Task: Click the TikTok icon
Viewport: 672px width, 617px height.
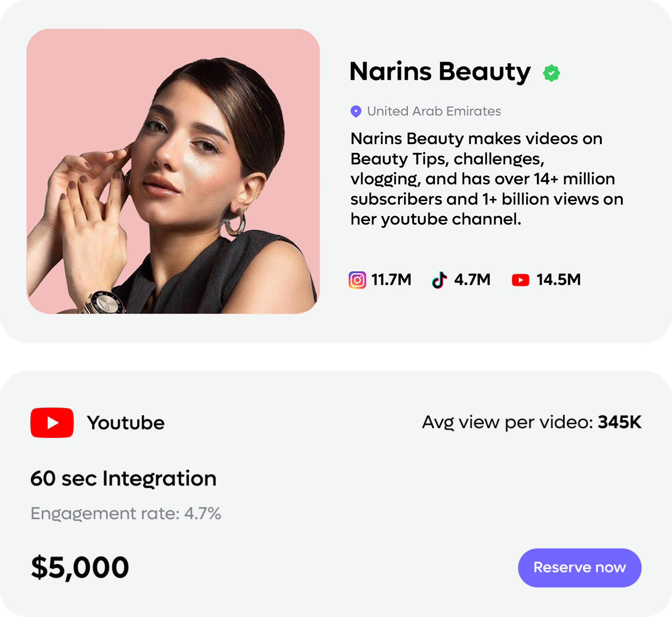Action: click(x=439, y=280)
